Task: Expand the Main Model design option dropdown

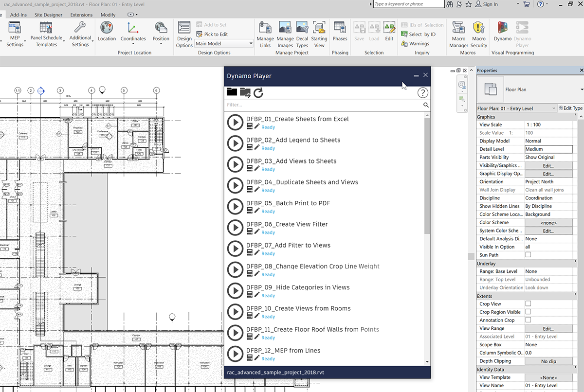Action: point(251,44)
